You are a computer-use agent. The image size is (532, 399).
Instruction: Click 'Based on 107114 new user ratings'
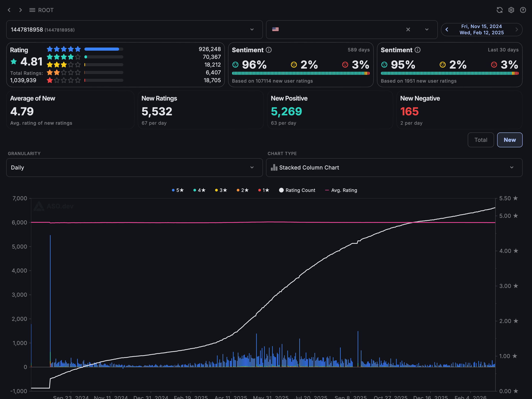[272, 81]
